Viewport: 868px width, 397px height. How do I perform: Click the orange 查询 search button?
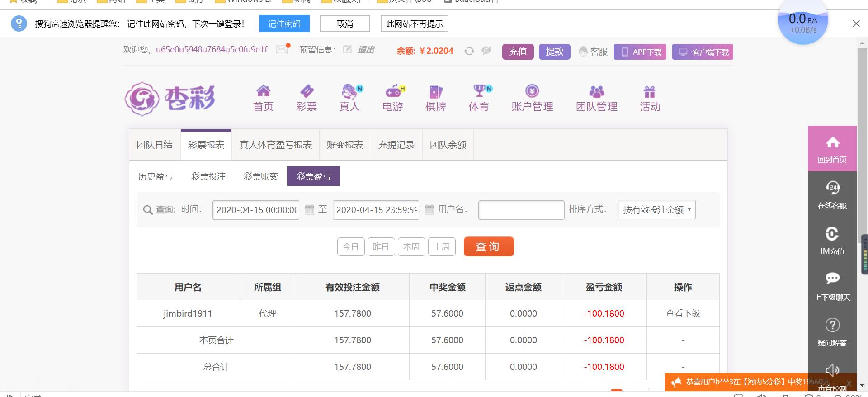[489, 246]
